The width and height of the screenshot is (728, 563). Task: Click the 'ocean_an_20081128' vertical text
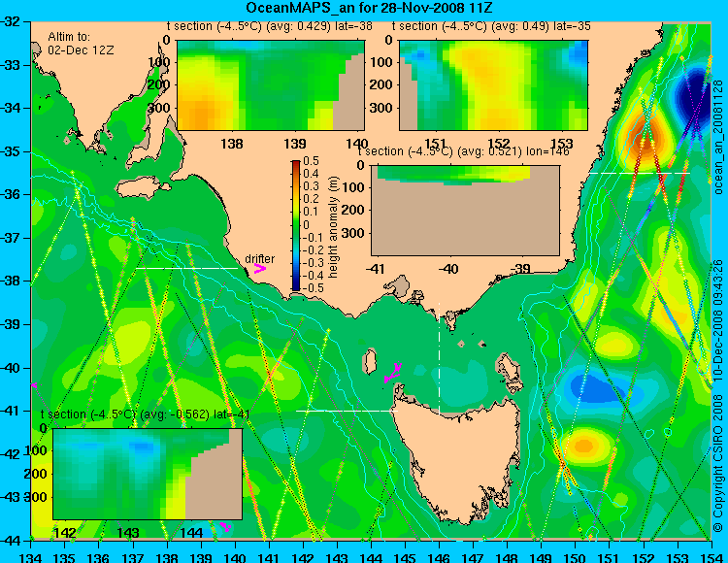[x=718, y=137]
